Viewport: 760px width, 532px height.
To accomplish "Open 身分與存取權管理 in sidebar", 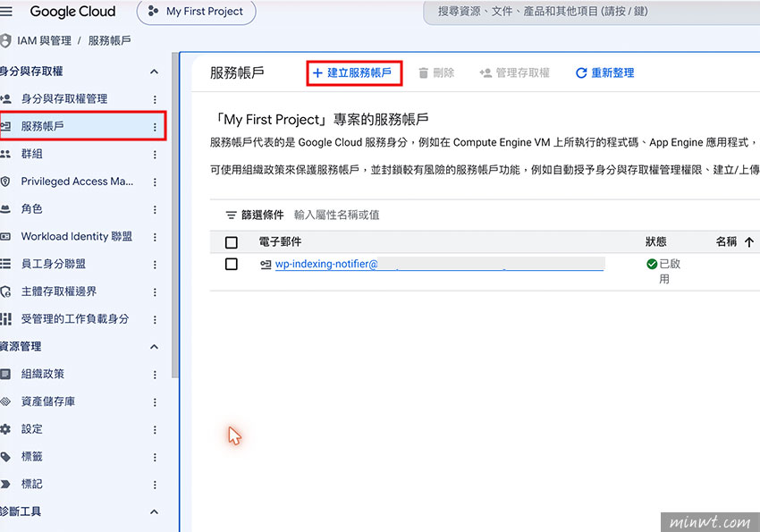I will point(64,99).
